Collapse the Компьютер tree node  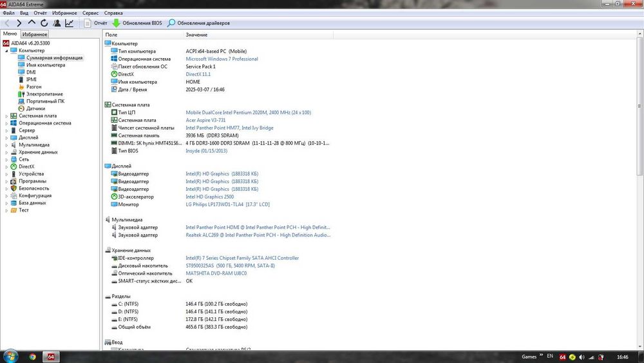pyautogui.click(x=6, y=50)
